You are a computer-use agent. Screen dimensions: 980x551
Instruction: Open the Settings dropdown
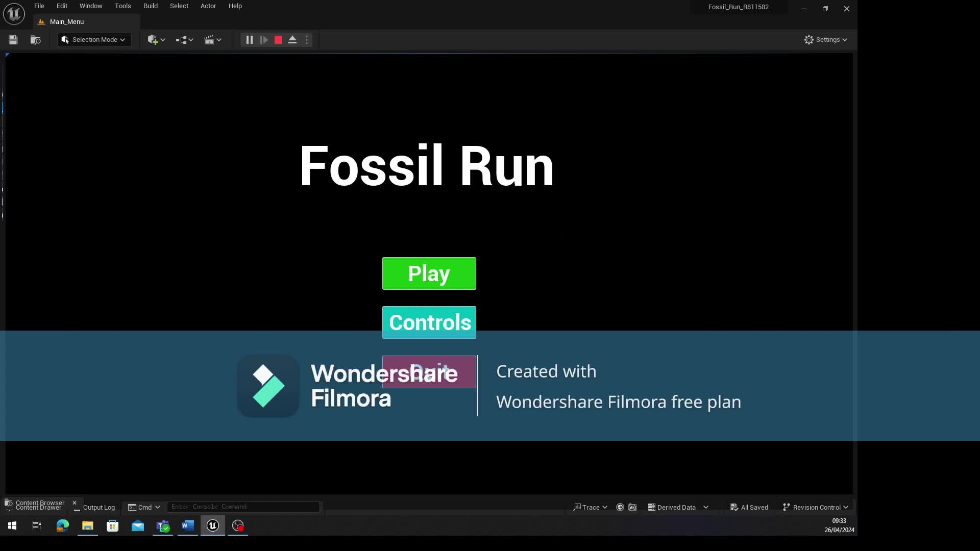coord(825,40)
